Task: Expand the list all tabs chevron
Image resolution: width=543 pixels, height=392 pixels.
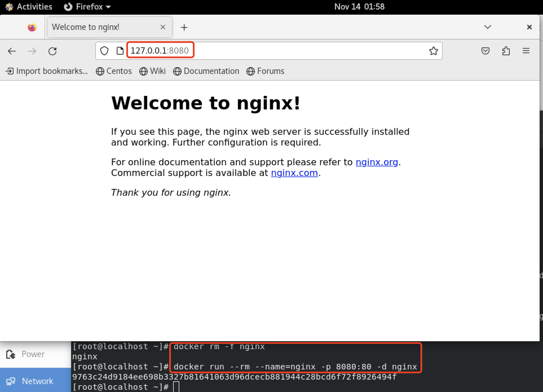Action: [488, 27]
